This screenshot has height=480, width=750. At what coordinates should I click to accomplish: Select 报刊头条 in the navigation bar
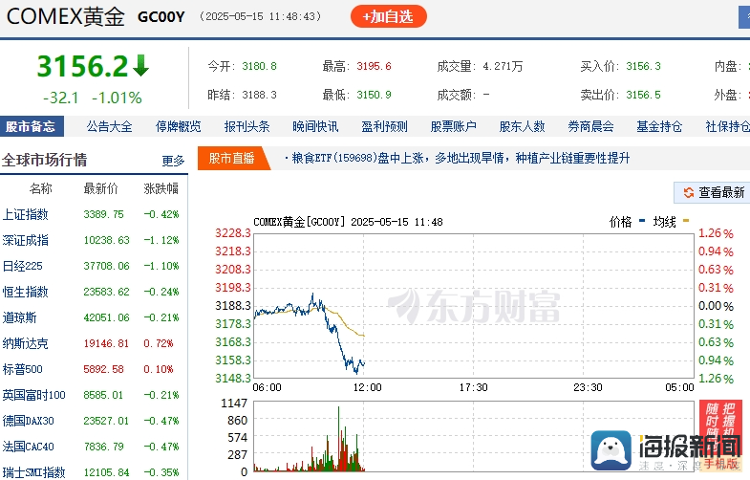point(247,127)
